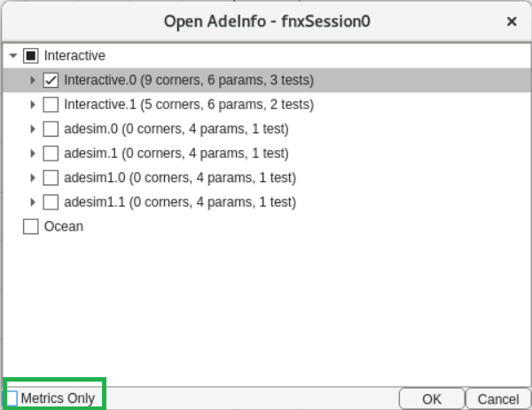Image resolution: width=532 pixels, height=410 pixels.
Task: Select the adesim.1 checkbox
Action: [x=51, y=154]
